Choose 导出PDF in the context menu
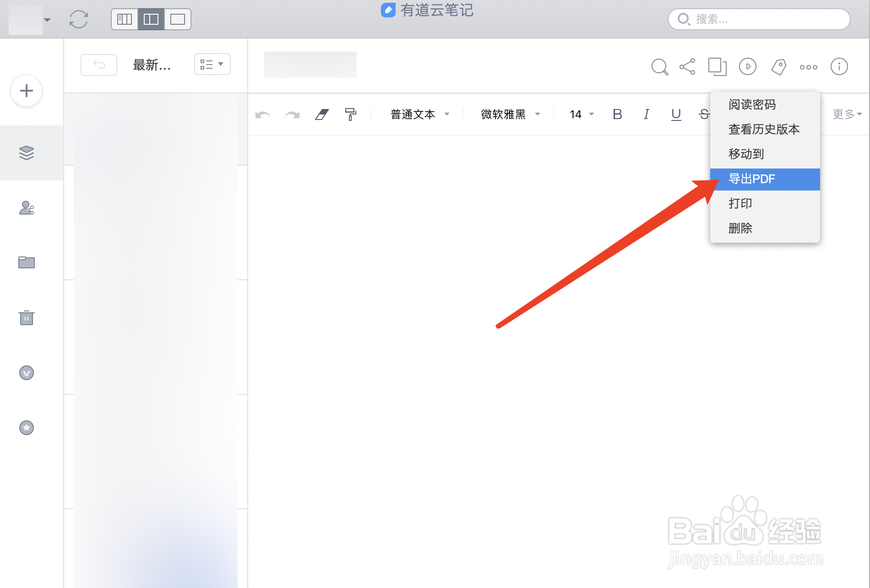870x588 pixels. (x=765, y=179)
